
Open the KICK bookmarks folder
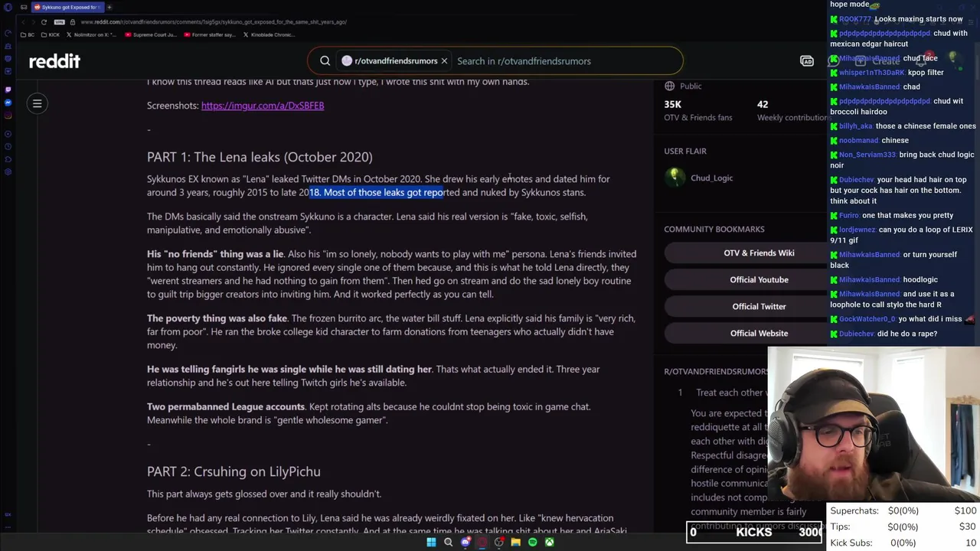coord(51,34)
